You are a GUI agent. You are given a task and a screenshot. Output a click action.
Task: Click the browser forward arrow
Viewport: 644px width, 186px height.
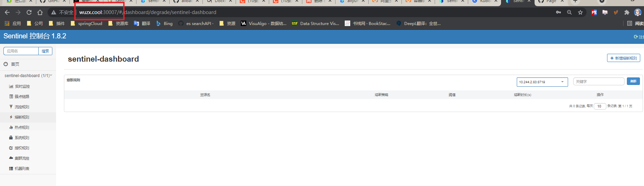[18, 12]
